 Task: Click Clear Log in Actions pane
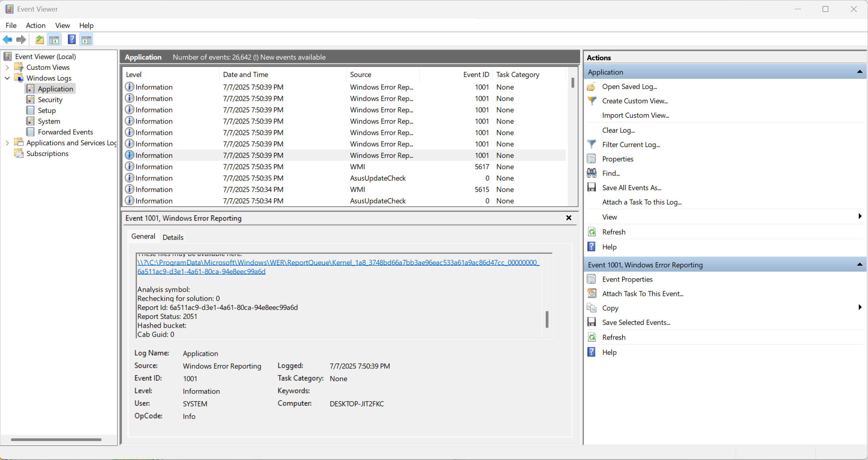(618, 130)
